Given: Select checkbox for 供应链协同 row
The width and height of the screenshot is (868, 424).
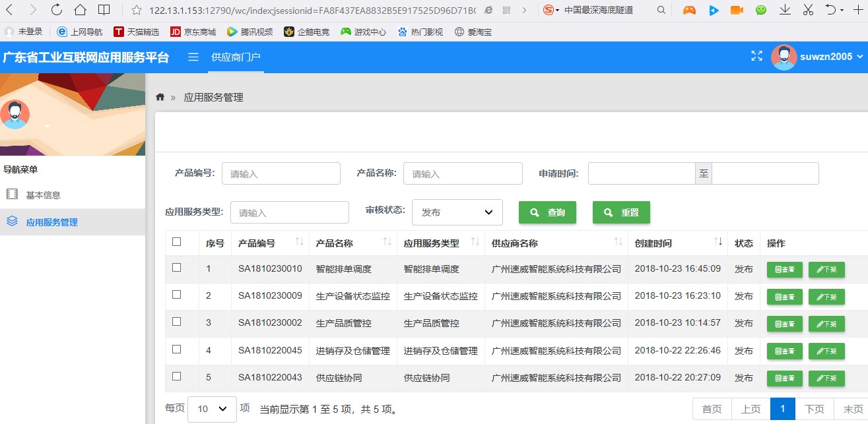Looking at the screenshot, I should click(x=176, y=376).
